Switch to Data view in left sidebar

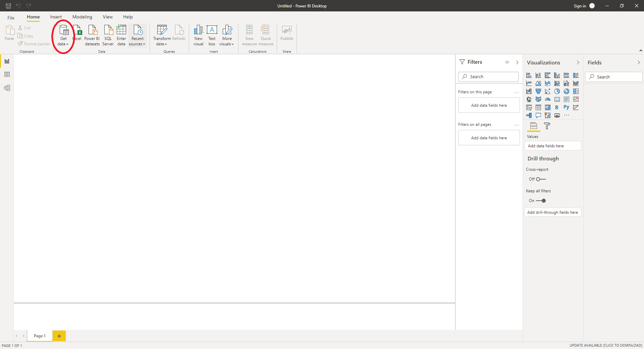[x=7, y=74]
